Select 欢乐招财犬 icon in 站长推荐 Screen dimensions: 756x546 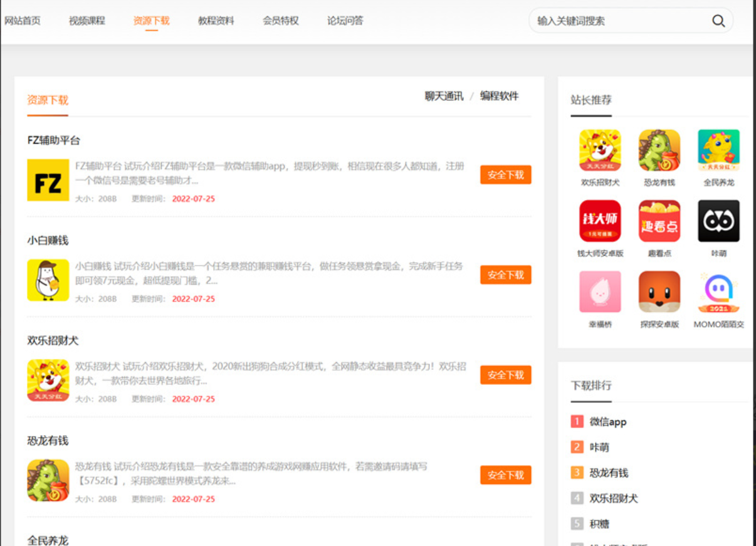(600, 150)
